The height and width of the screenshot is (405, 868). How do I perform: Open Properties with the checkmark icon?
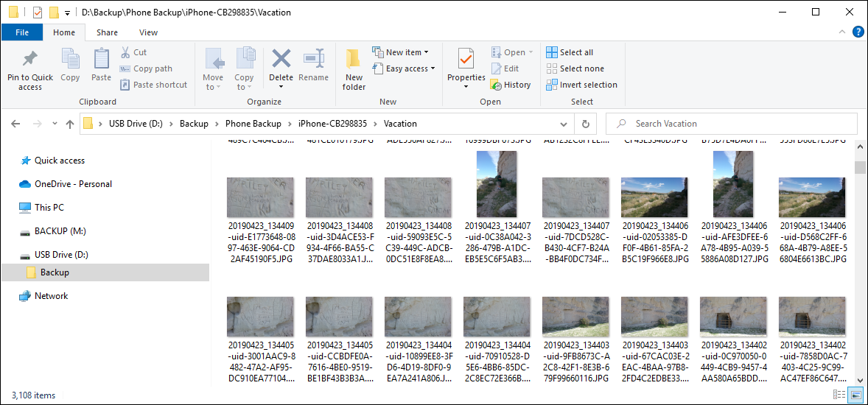[x=466, y=59]
